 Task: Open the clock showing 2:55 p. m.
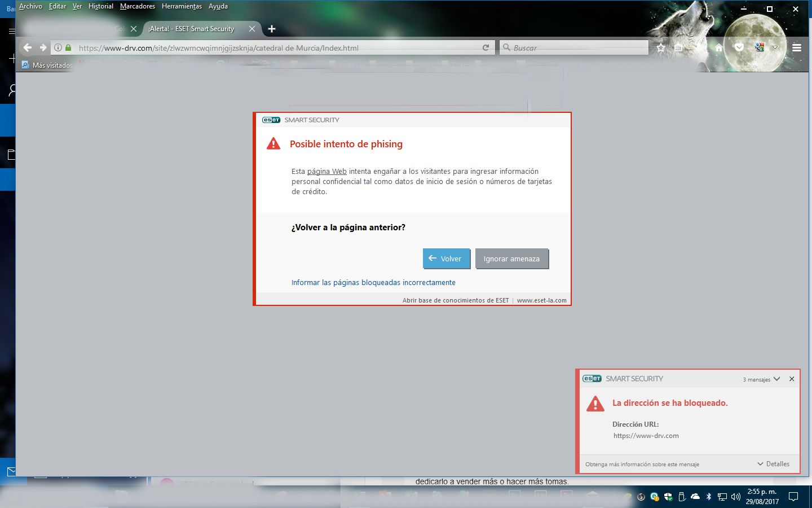(762, 497)
